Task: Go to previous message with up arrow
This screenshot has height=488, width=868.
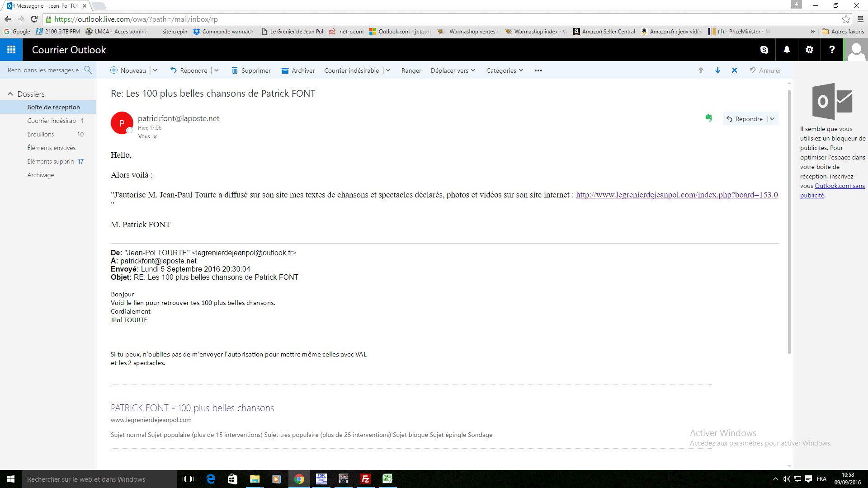Action: (x=701, y=70)
